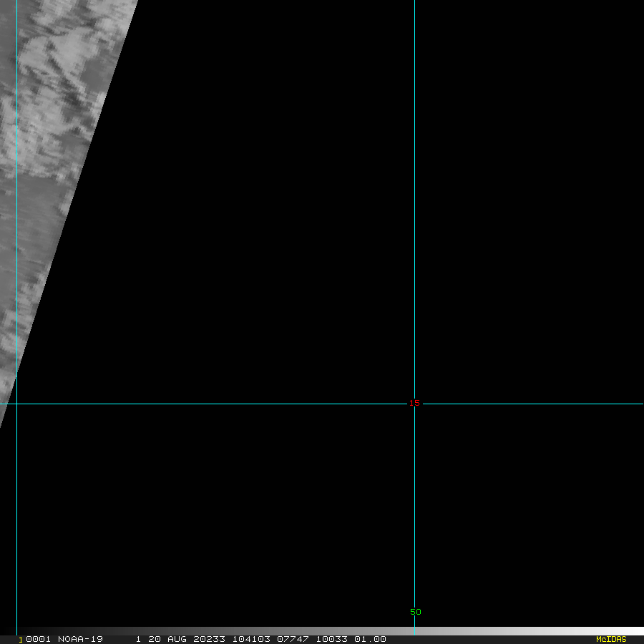Click the 07747 value in status bar
Image resolution: width=644 pixels, height=644 pixels.
[292, 639]
